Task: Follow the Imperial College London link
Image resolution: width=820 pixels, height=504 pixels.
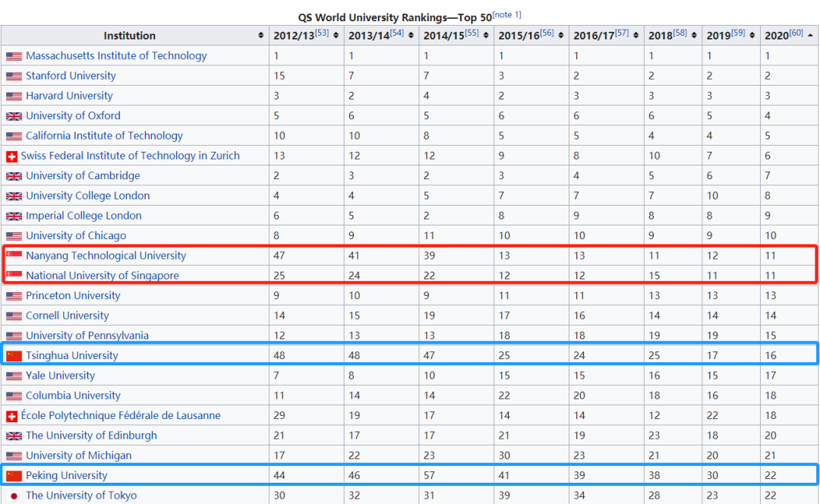Action: (x=84, y=216)
